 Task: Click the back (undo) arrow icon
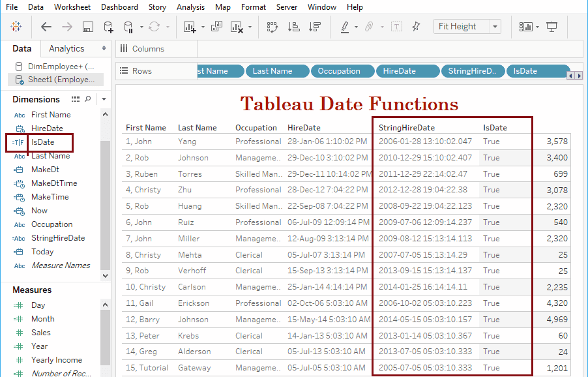click(46, 27)
